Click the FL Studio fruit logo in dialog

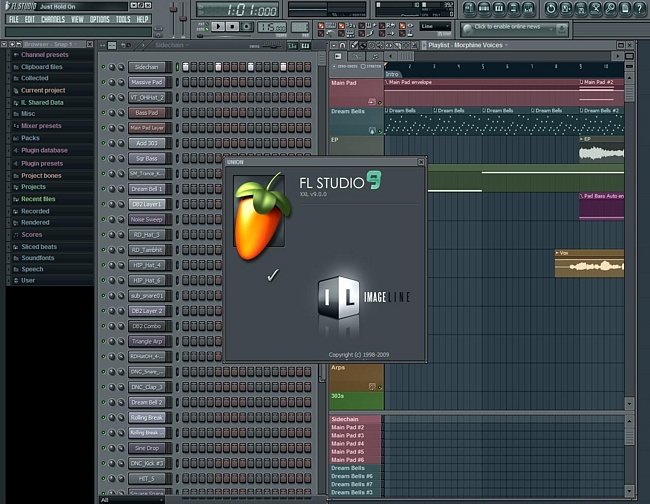261,216
